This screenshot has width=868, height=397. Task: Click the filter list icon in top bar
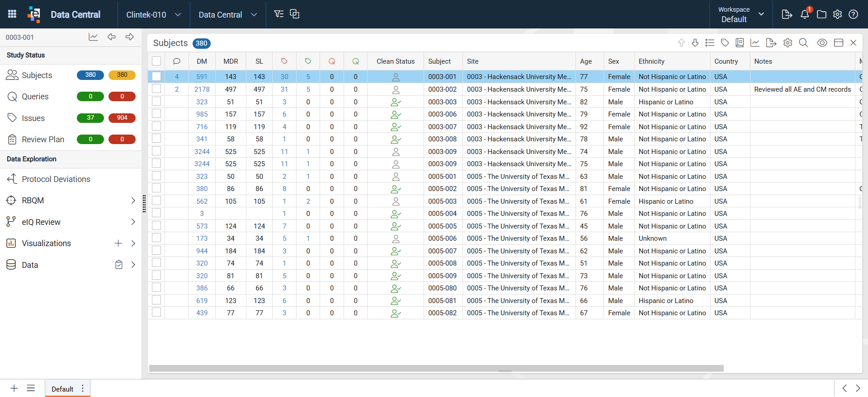(x=279, y=14)
